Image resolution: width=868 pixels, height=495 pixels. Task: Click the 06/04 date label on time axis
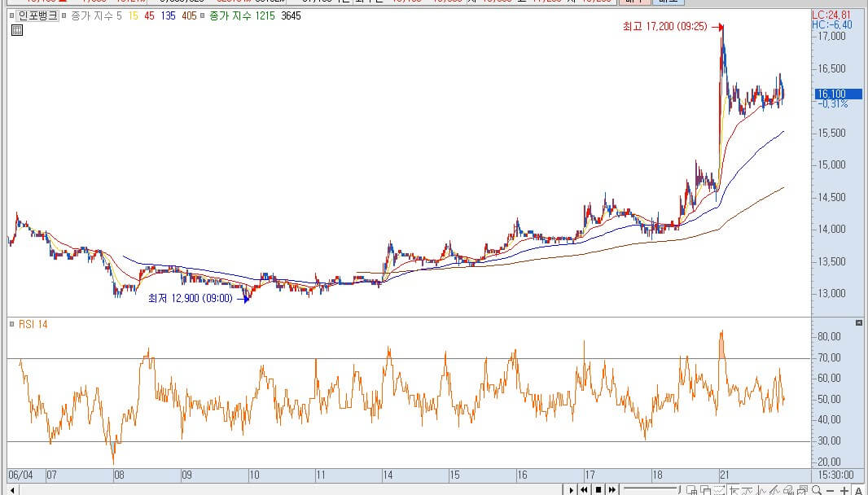coord(20,475)
